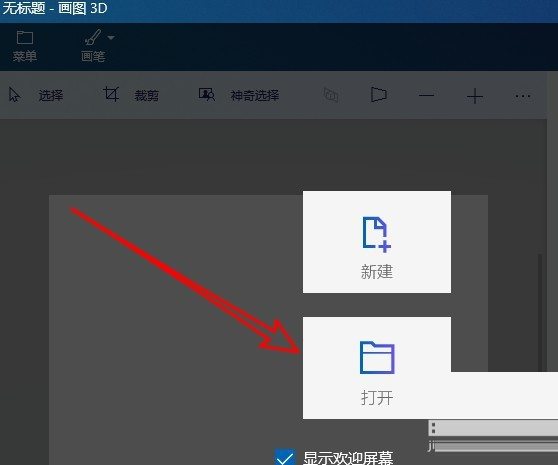
Task: Click the flag-shaped toolbar icon
Action: 378,95
